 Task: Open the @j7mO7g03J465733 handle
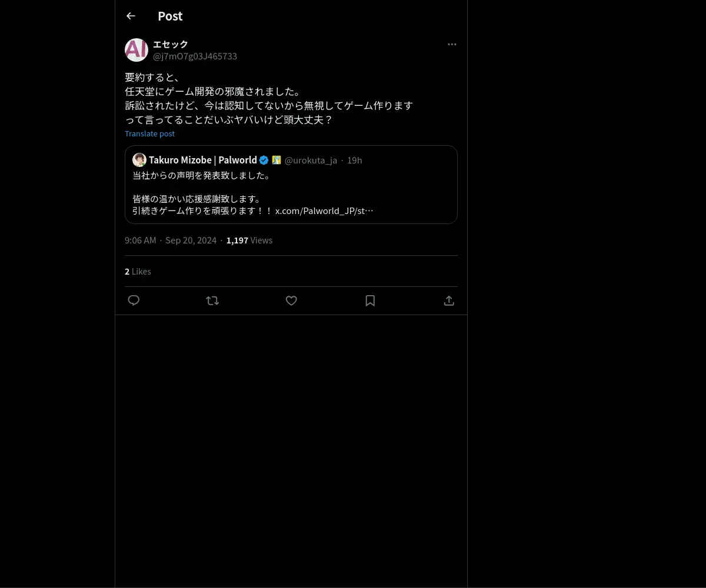click(195, 56)
